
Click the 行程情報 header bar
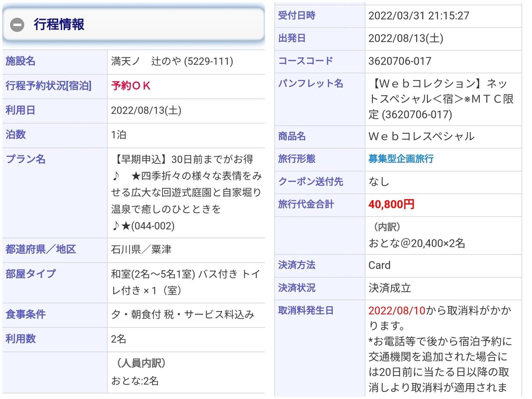[133, 24]
